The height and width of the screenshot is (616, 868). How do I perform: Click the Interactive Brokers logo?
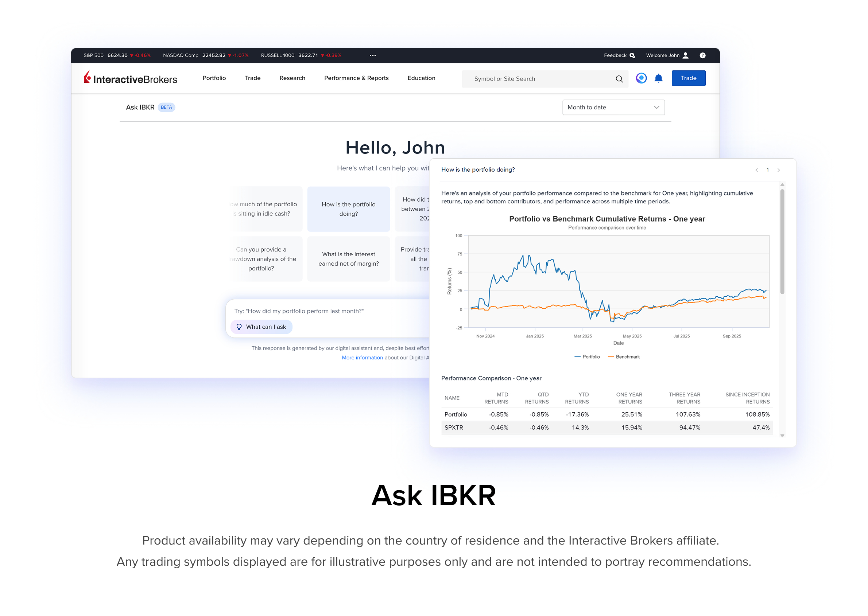(130, 78)
